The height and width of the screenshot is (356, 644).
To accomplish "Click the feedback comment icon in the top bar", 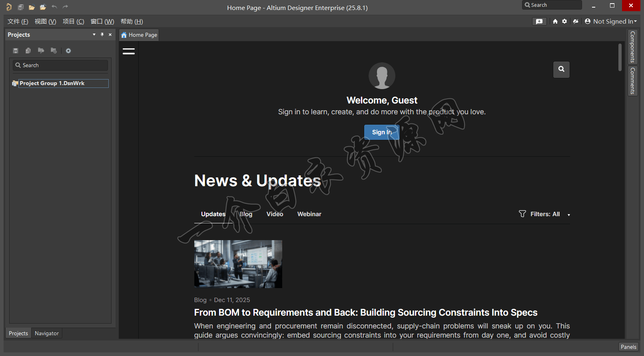I will click(539, 22).
